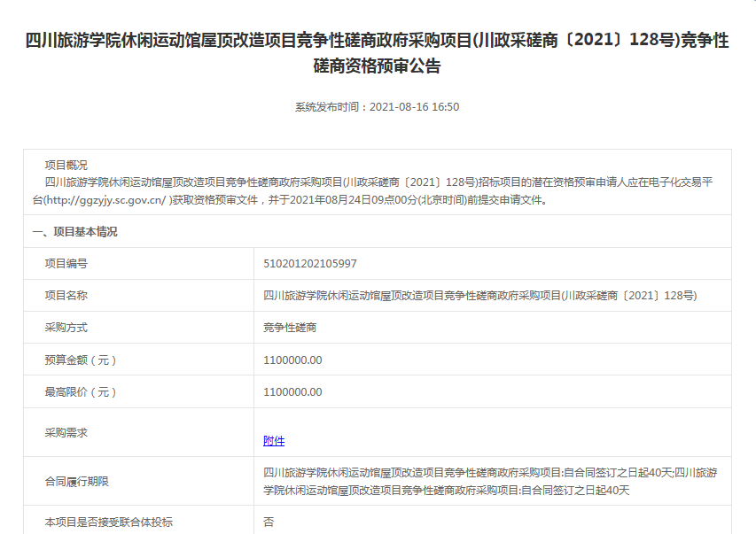The height and width of the screenshot is (534, 756).
Task: Select the 系统发布时间 2021-08-16 16:50 text
Action: pyautogui.click(x=377, y=106)
